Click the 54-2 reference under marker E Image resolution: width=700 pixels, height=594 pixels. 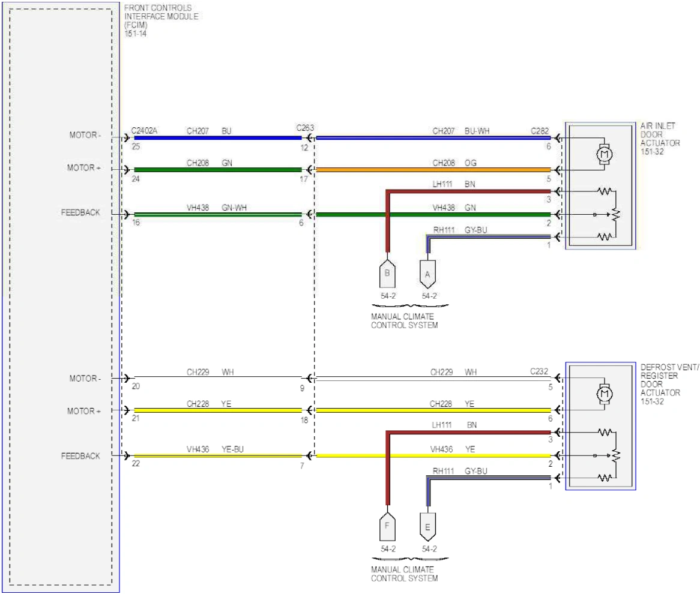429,549
